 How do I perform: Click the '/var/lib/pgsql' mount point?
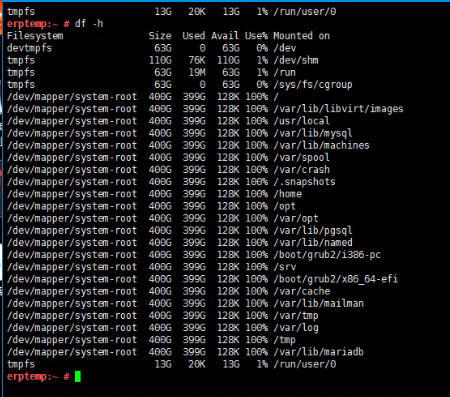tap(313, 231)
